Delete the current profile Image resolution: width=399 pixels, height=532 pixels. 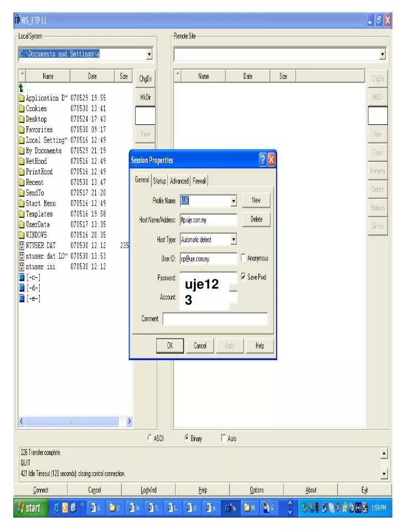coord(256,219)
